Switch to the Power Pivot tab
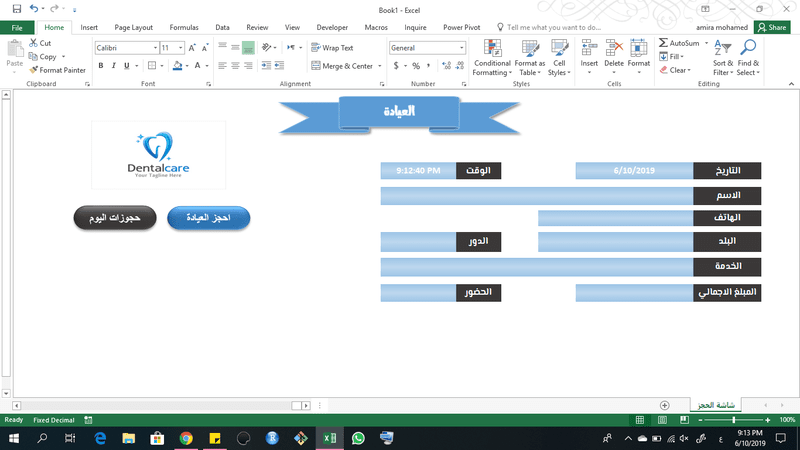Image resolution: width=800 pixels, height=450 pixels. (461, 28)
